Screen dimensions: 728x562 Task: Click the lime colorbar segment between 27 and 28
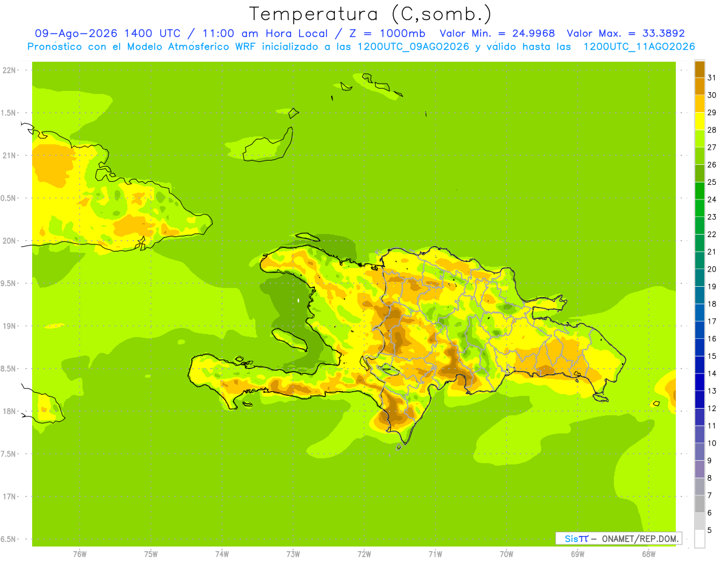pos(699,139)
